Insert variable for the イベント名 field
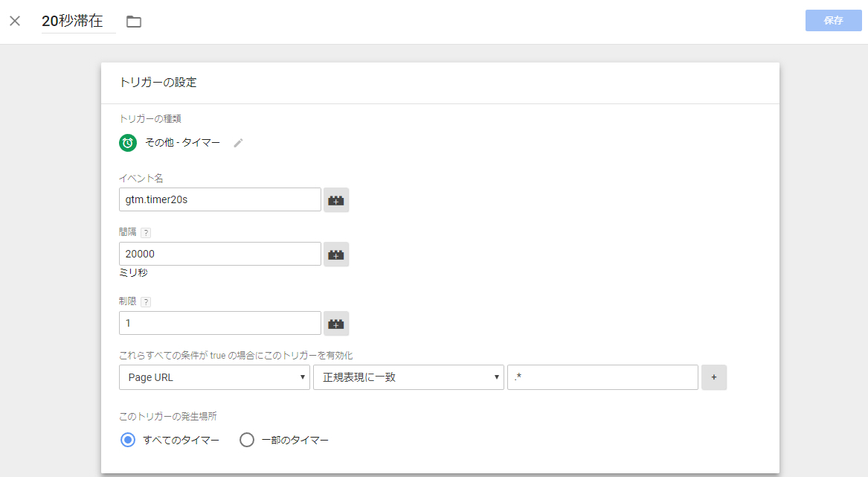Viewport: 868px width, 477px height. (336, 200)
